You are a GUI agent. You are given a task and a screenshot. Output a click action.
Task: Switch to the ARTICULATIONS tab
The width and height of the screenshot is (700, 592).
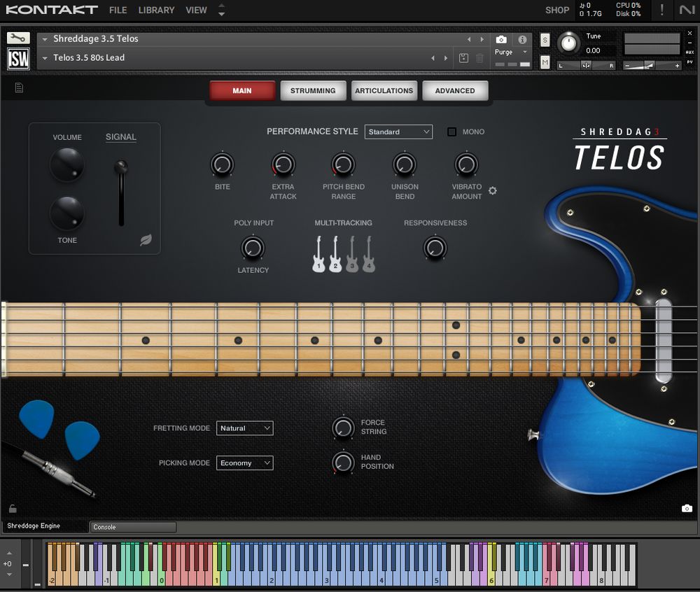click(x=384, y=90)
